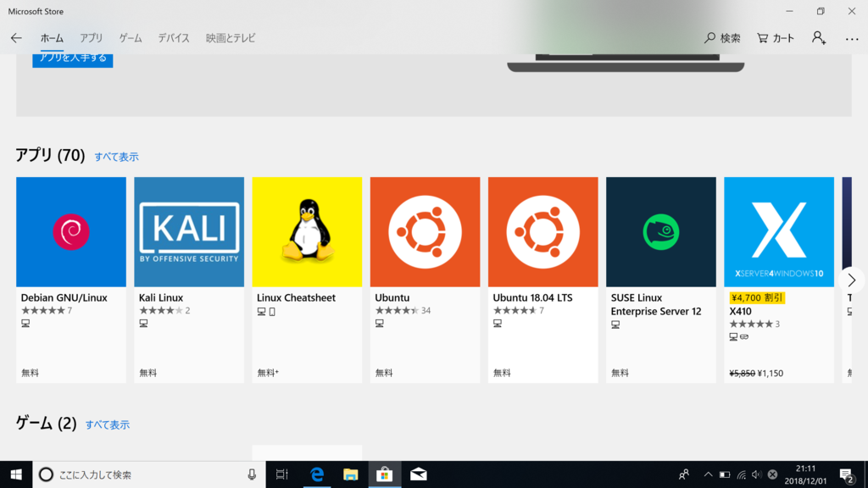
Task: Show all apps via すべて表示 link
Action: tap(116, 157)
